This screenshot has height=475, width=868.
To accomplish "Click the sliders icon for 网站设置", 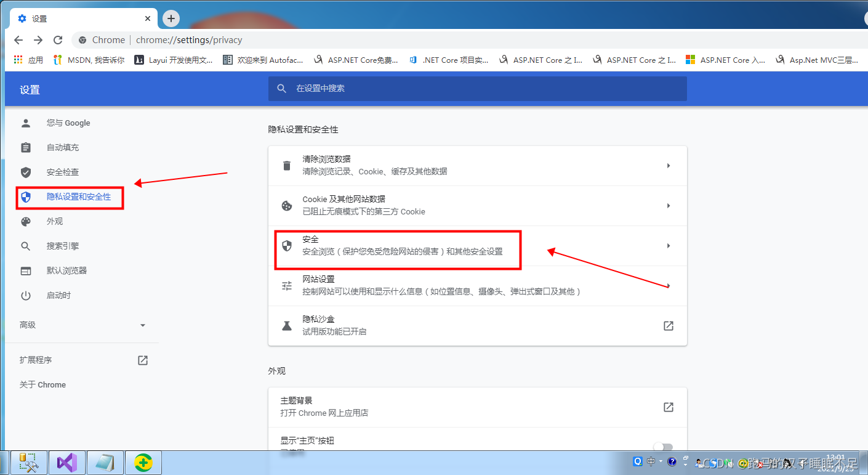I will pos(287,286).
